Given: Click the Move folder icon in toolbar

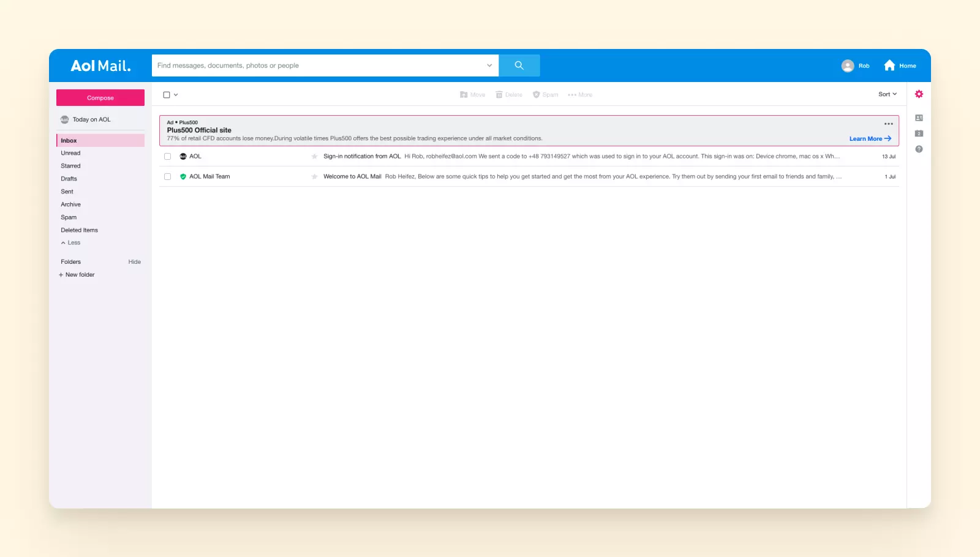Looking at the screenshot, I should pos(464,95).
